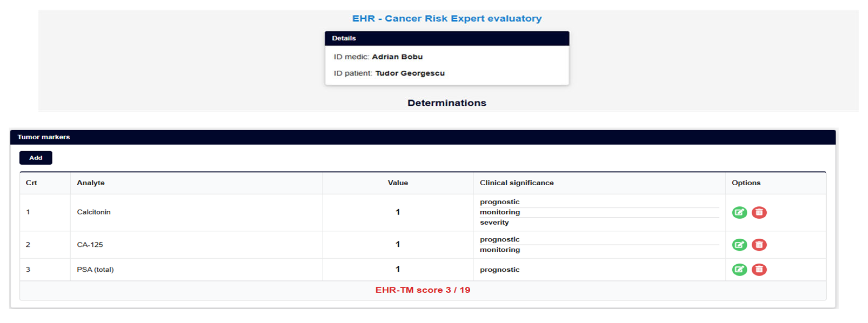Click the Clinical significance column header
The image size is (868, 323).
[x=516, y=183]
